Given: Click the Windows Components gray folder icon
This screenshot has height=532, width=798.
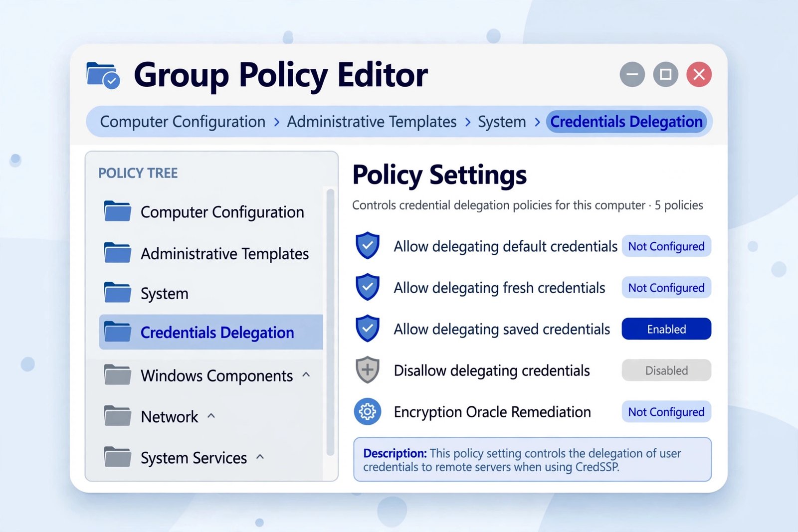Looking at the screenshot, I should tap(117, 374).
